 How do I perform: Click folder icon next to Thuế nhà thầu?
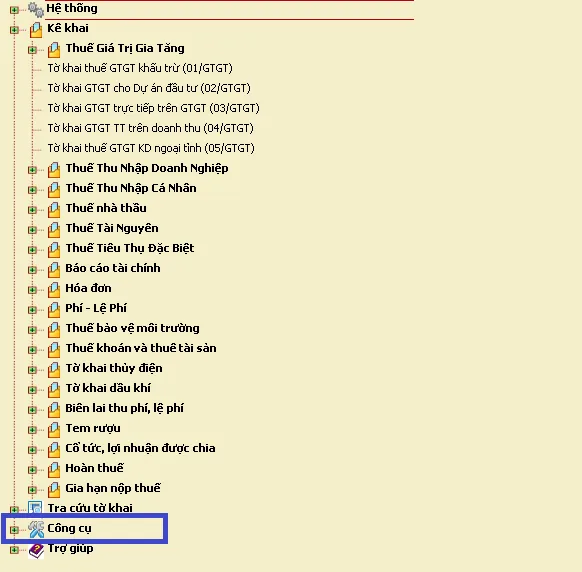(x=54, y=210)
